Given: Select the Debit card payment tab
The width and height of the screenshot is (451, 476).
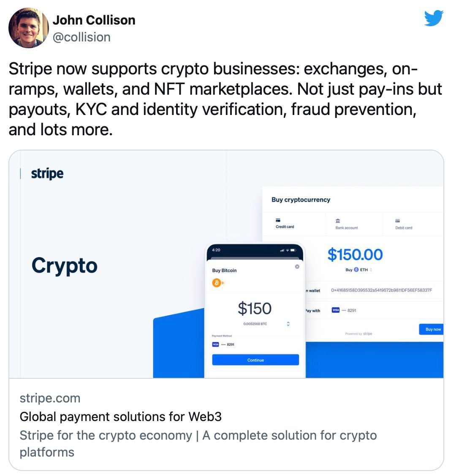Looking at the screenshot, I should (x=404, y=224).
